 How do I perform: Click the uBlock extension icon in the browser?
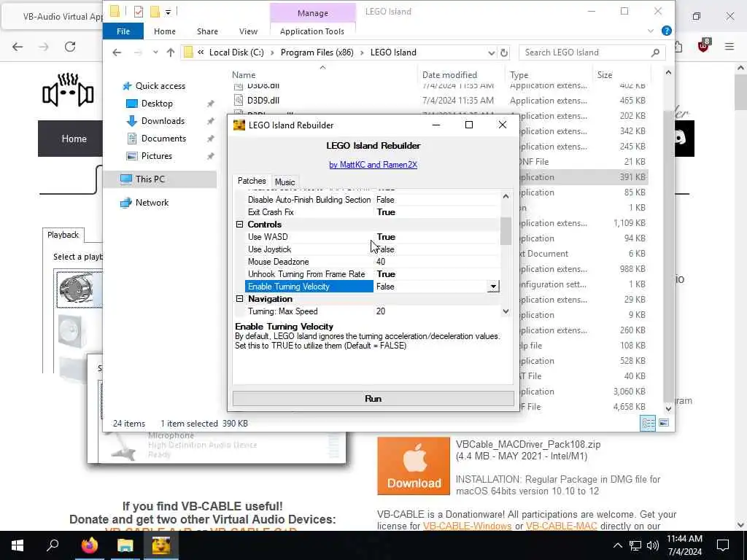point(704,46)
